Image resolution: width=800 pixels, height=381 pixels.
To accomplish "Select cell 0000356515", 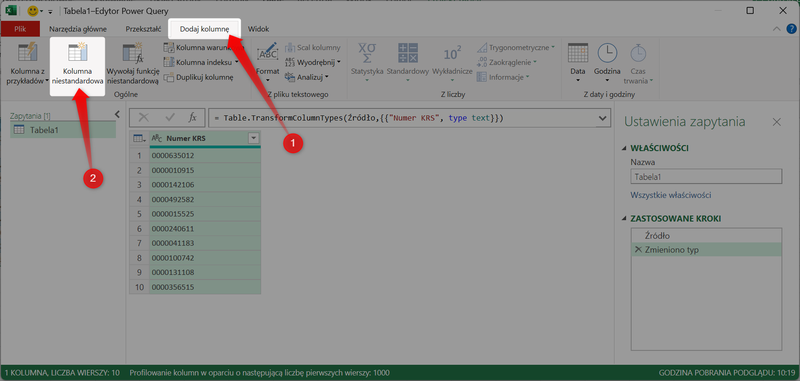I will coord(205,287).
